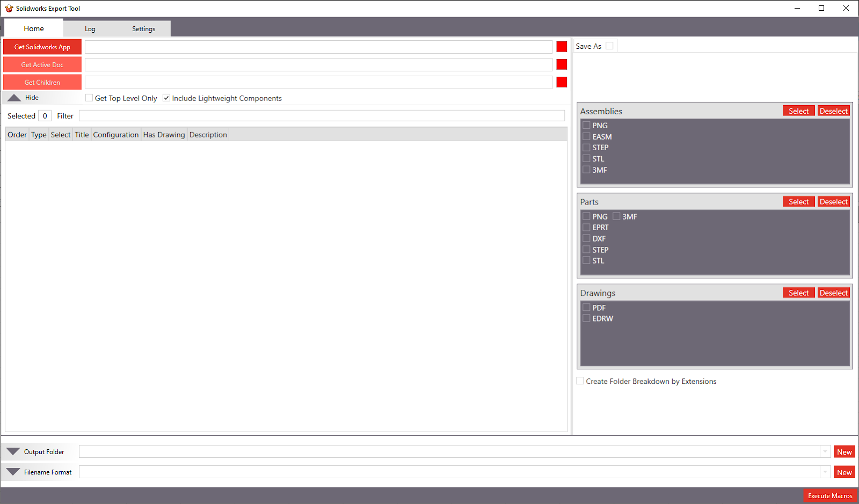Enable PDF export for Drawings
The height and width of the screenshot is (504, 859).
pyautogui.click(x=587, y=308)
